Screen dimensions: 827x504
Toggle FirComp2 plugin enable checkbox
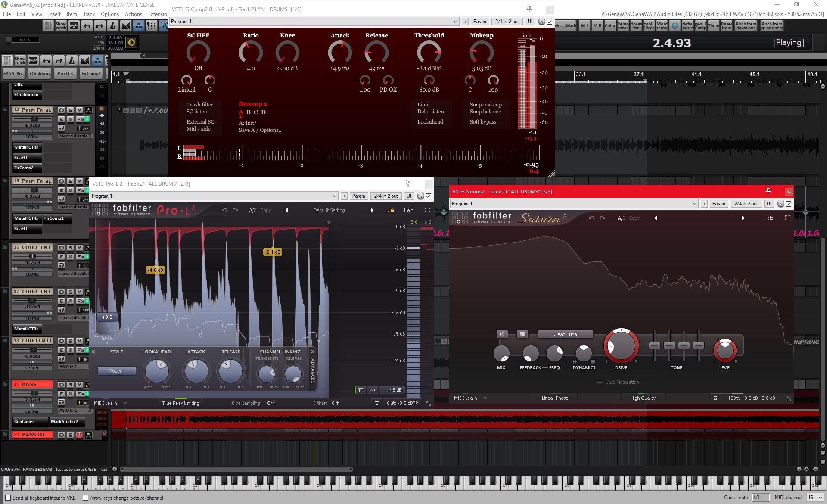point(550,22)
